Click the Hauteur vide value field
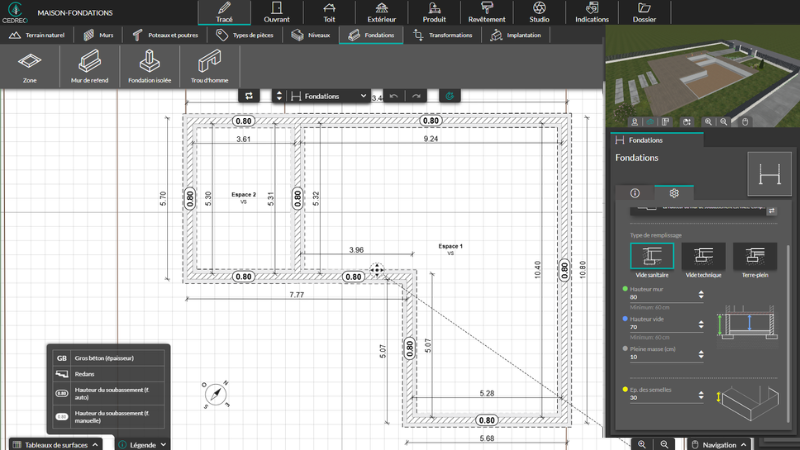This screenshot has height=450, width=800. click(662, 327)
